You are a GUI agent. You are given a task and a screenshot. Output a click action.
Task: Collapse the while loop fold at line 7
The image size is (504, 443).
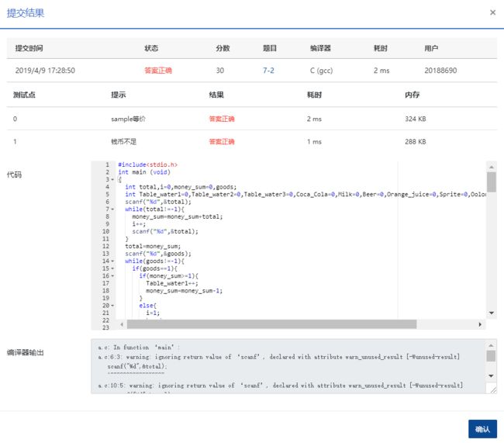112,209
